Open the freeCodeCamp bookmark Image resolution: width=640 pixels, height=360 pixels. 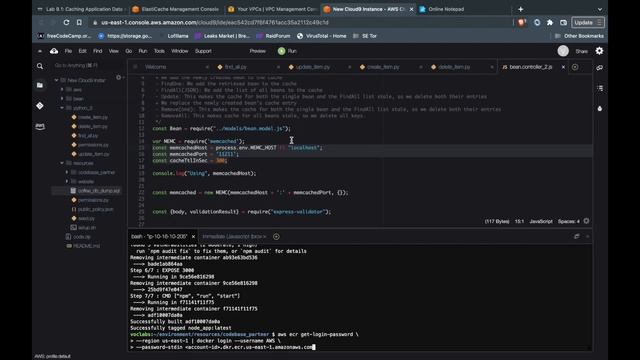(x=64, y=36)
